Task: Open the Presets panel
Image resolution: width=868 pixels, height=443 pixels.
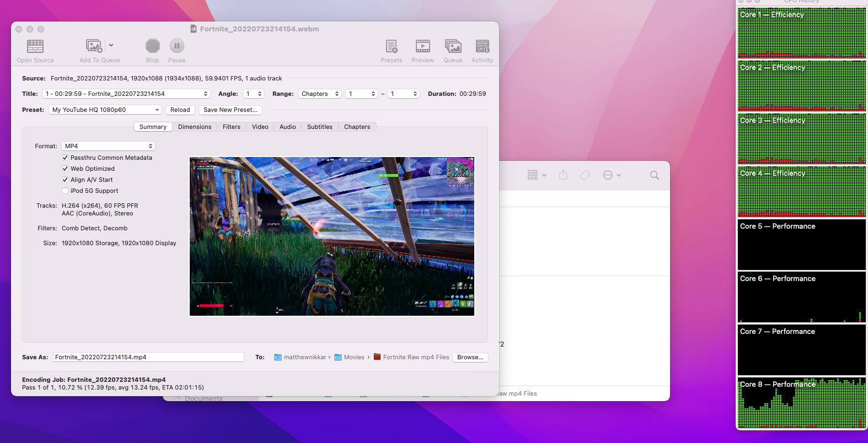Action: tap(392, 46)
